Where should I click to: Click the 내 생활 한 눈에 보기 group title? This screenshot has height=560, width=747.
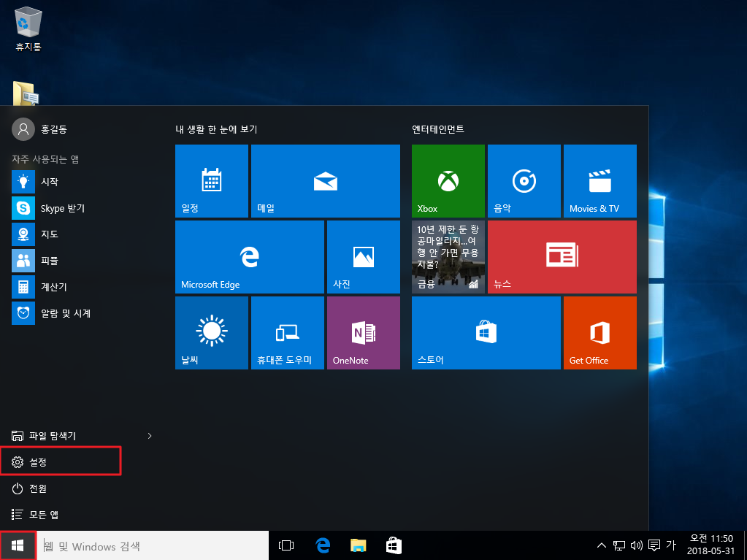click(216, 129)
